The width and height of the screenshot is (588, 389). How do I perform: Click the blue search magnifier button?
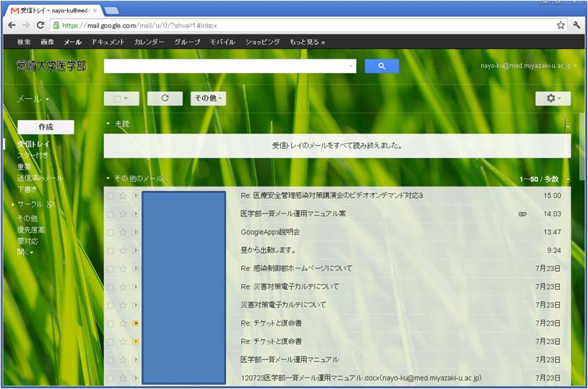[x=381, y=67]
